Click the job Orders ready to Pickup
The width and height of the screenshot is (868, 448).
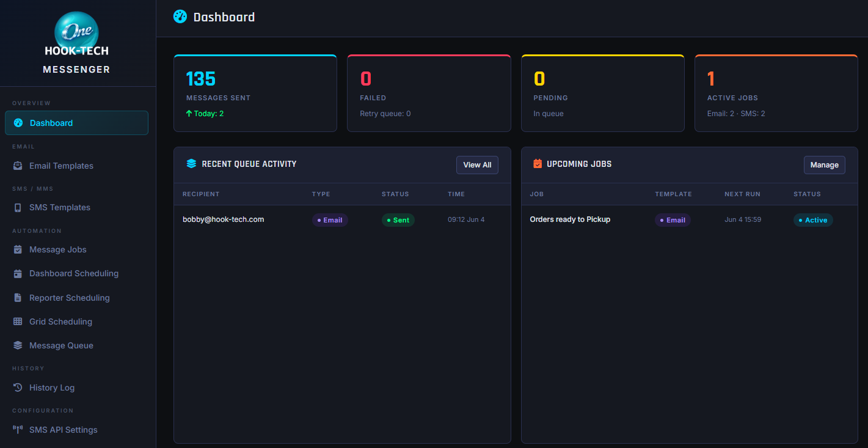[570, 219]
